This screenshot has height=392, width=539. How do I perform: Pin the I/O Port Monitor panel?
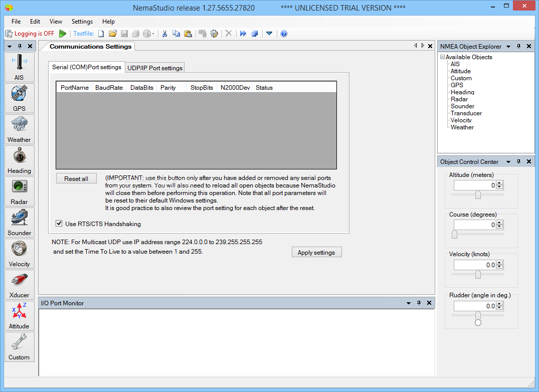coord(419,303)
